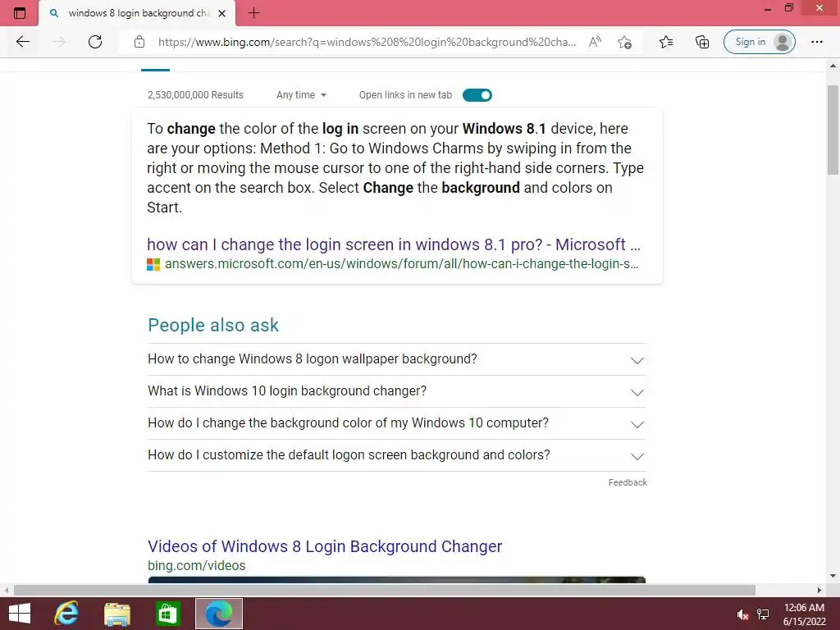The image size is (840, 630).
Task: Expand How do I change the background color question
Action: point(397,423)
